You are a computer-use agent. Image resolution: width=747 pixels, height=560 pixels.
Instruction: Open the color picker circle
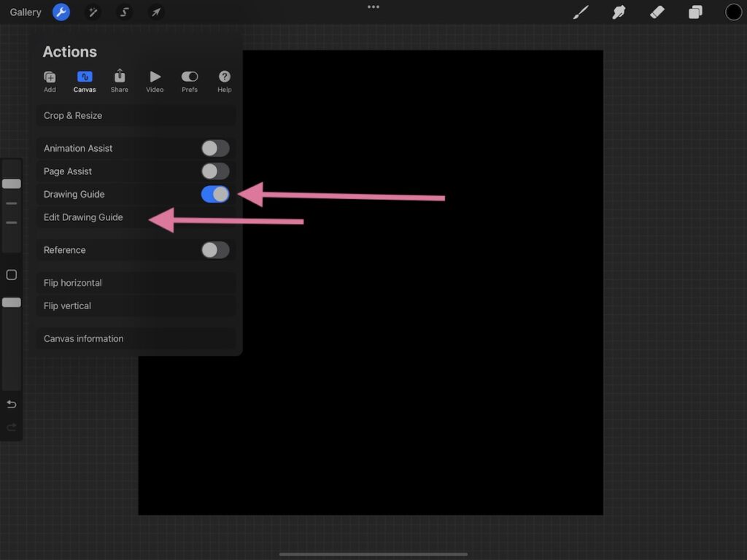pyautogui.click(x=731, y=12)
